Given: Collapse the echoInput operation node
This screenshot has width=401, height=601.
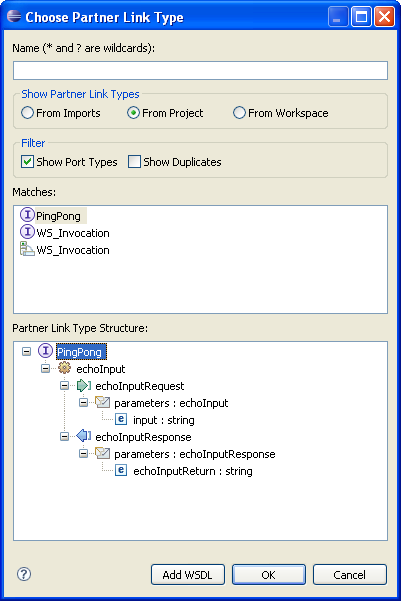Looking at the screenshot, I should 46,369.
